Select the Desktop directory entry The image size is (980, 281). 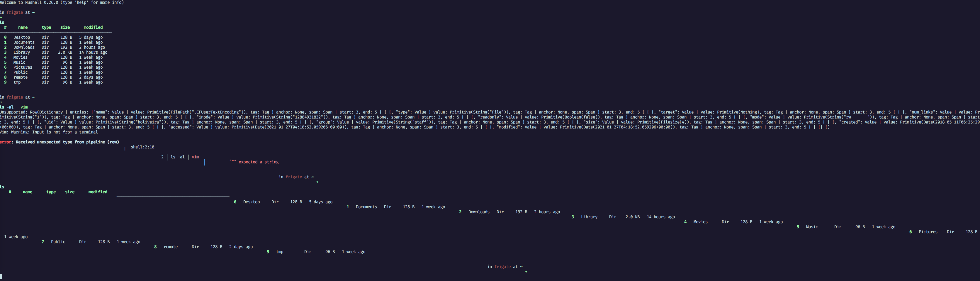(22, 37)
